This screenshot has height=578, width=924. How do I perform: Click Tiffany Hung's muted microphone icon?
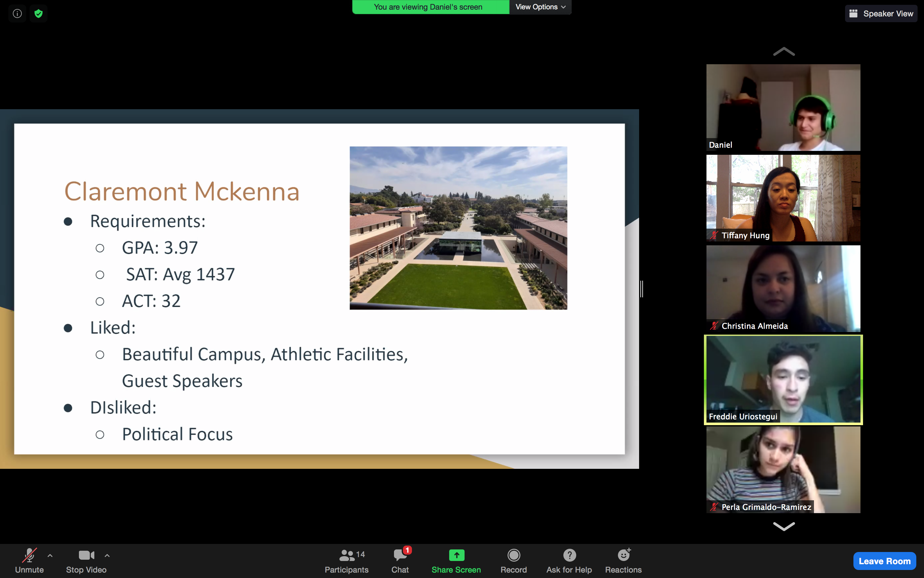pyautogui.click(x=714, y=235)
